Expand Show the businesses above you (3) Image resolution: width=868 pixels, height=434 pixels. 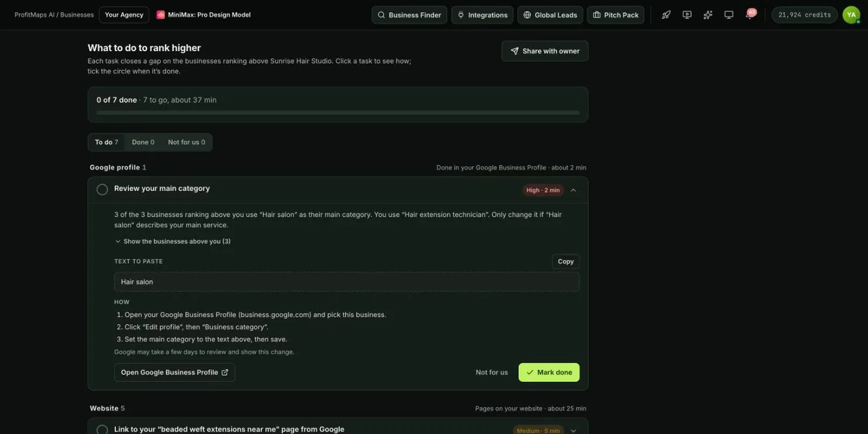172,241
